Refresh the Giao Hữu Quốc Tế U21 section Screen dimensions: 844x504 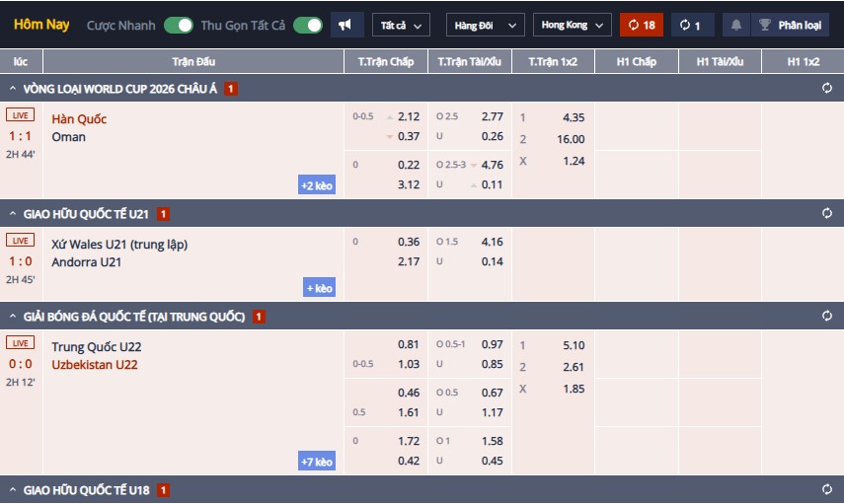[x=826, y=213]
